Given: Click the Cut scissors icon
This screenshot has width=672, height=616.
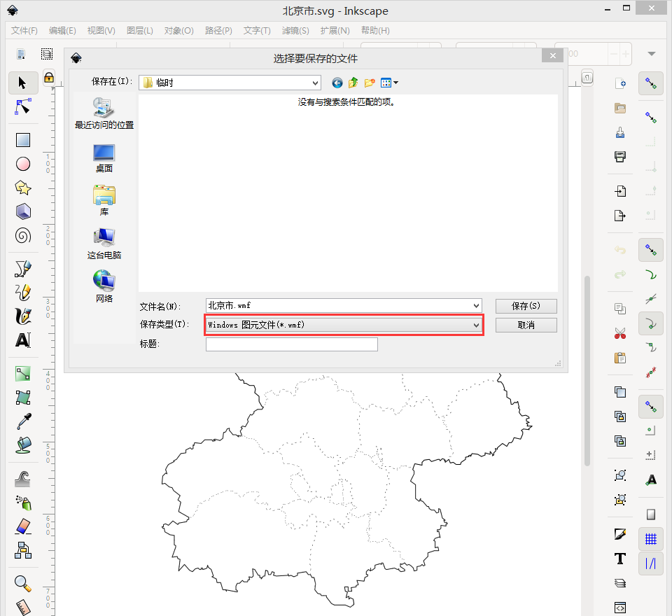Looking at the screenshot, I should tap(619, 333).
